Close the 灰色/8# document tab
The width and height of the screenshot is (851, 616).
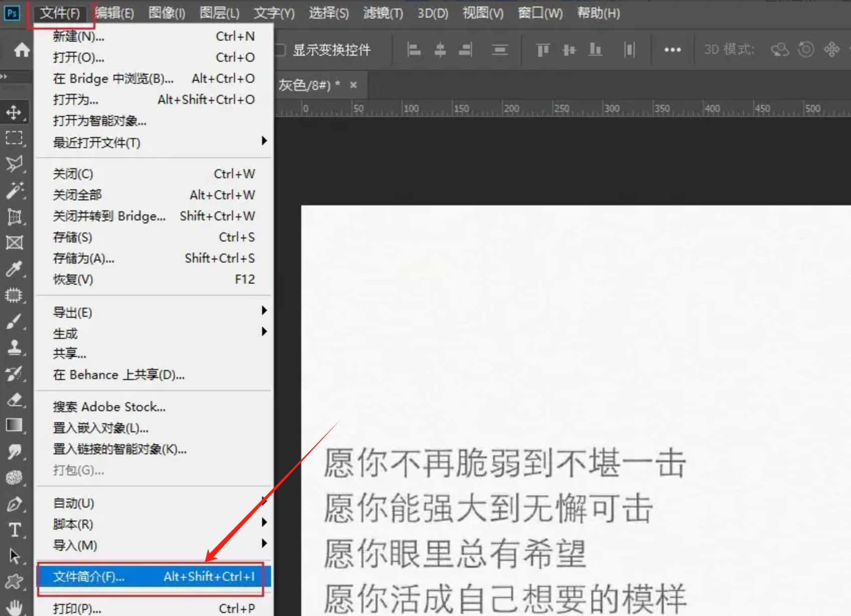pos(353,85)
